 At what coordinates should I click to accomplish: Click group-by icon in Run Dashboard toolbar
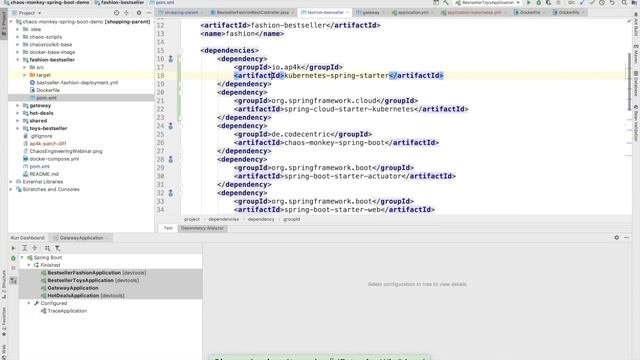(x=47, y=248)
